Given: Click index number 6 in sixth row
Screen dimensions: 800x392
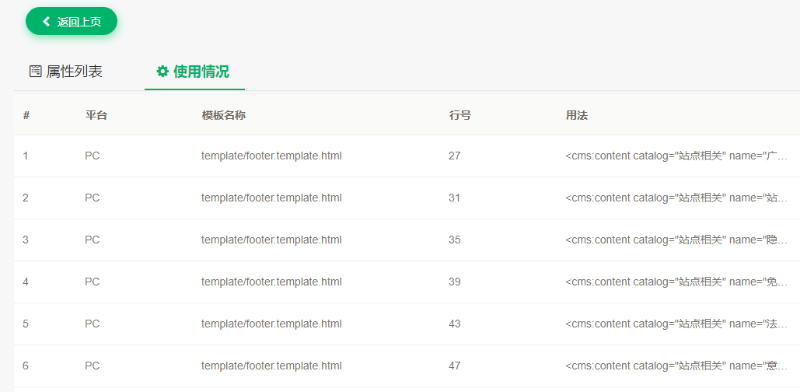Looking at the screenshot, I should [x=26, y=365].
